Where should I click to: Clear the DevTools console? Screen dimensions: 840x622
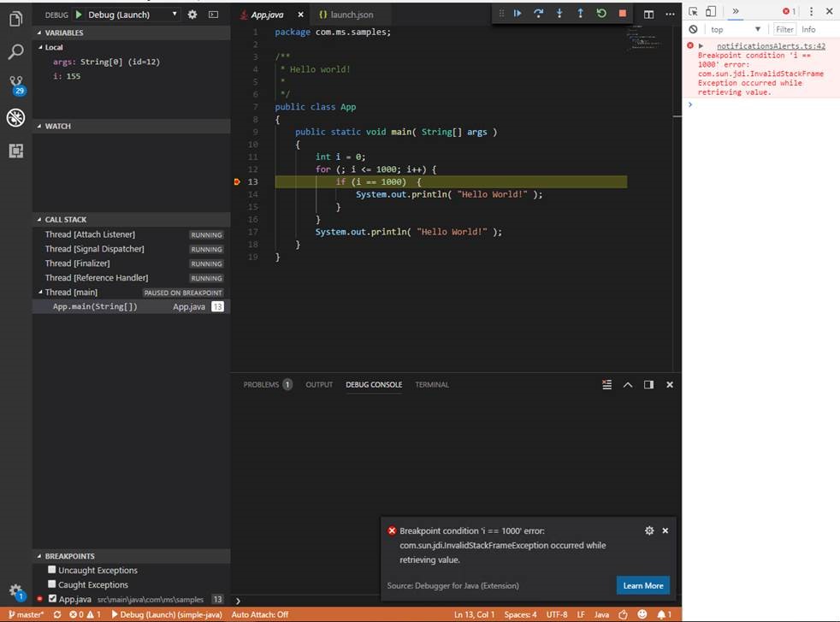point(693,29)
